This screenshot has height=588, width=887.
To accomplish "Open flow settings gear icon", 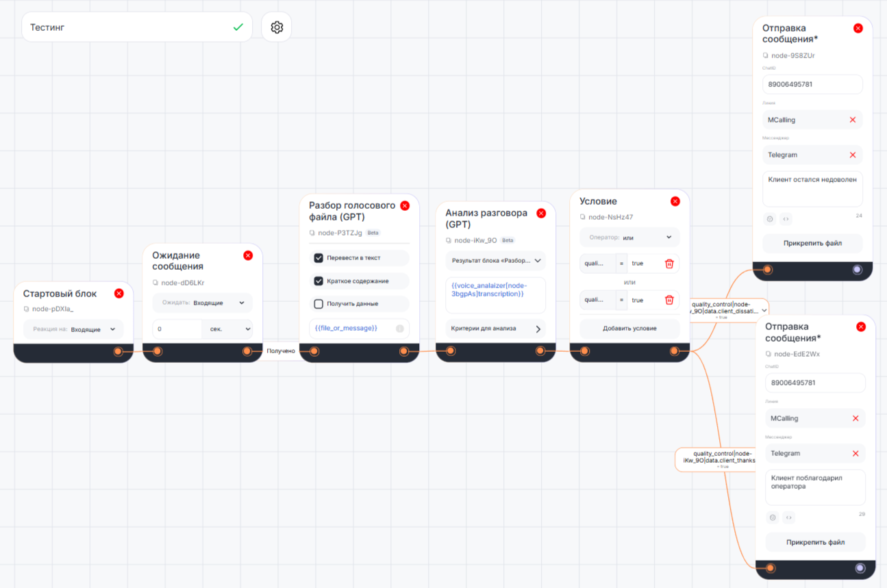I will [x=277, y=27].
